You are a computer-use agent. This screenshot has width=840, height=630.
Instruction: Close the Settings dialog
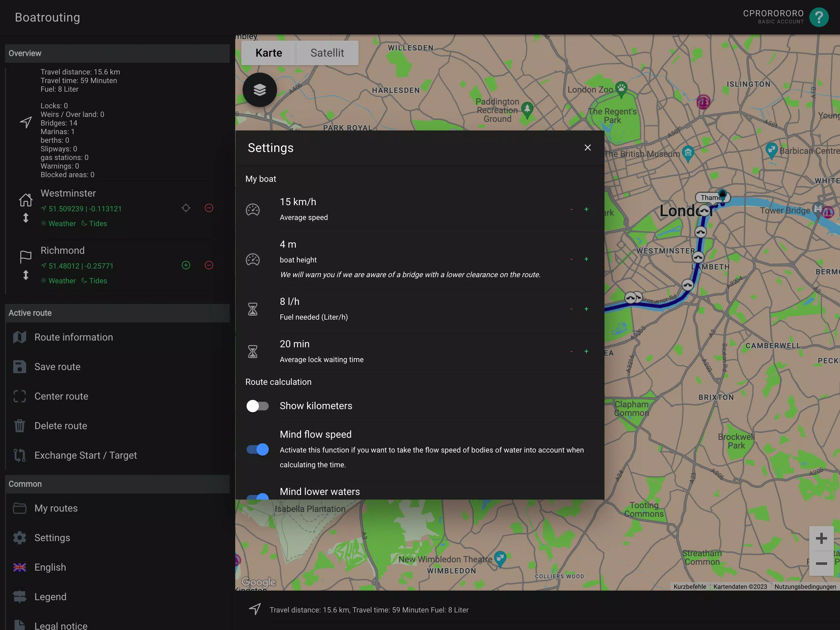click(588, 147)
